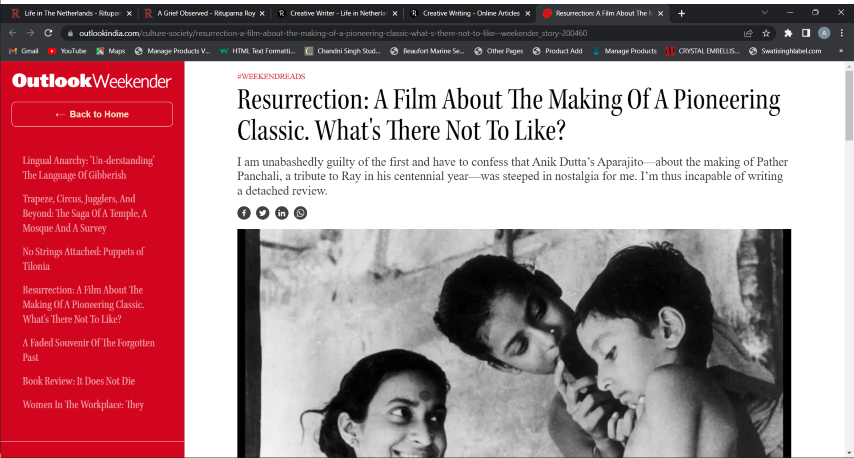Viewport: 854px width, 458px height.
Task: Reload the current page
Action: coord(48,33)
